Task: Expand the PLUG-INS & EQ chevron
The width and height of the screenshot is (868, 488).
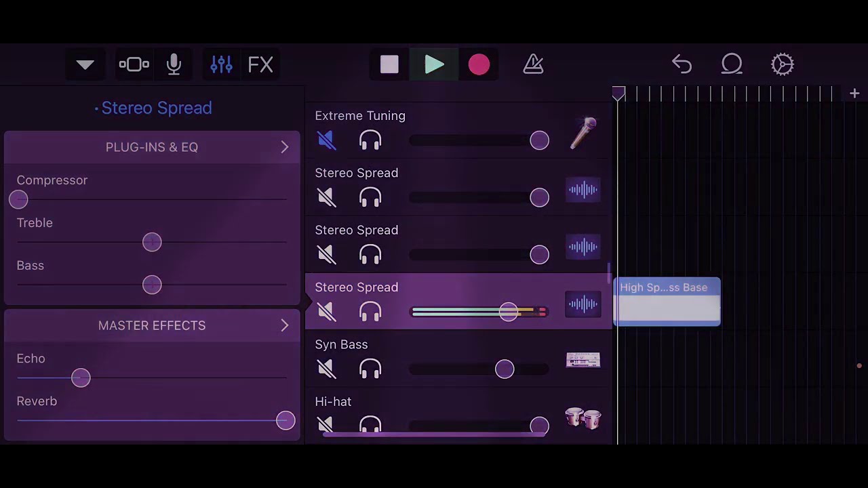Action: [285, 147]
